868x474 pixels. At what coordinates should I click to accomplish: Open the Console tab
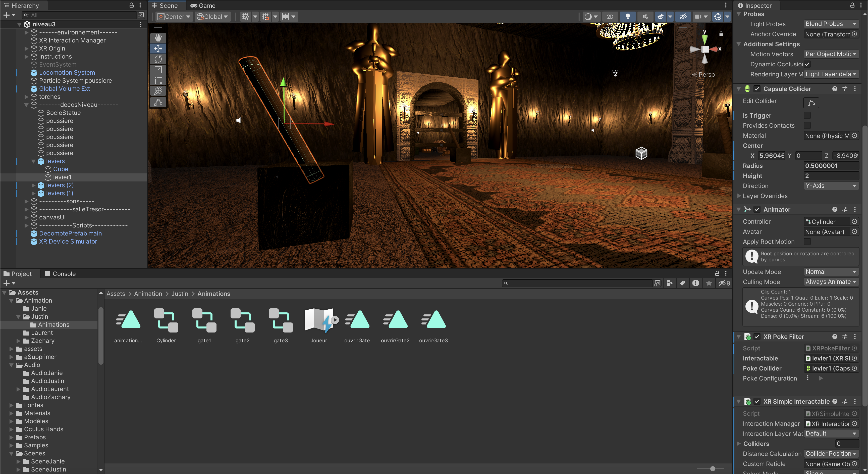tap(60, 274)
